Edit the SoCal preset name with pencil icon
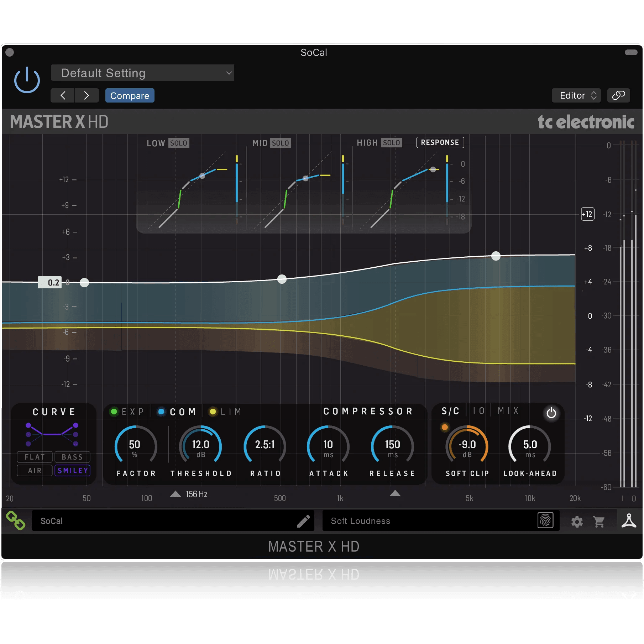This screenshot has height=644, width=644. pyautogui.click(x=303, y=521)
